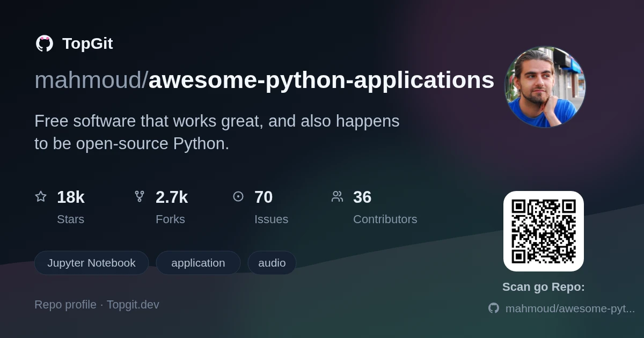Screen dimensions: 644x338
Task: Click the Forks label
Action: tap(170, 219)
